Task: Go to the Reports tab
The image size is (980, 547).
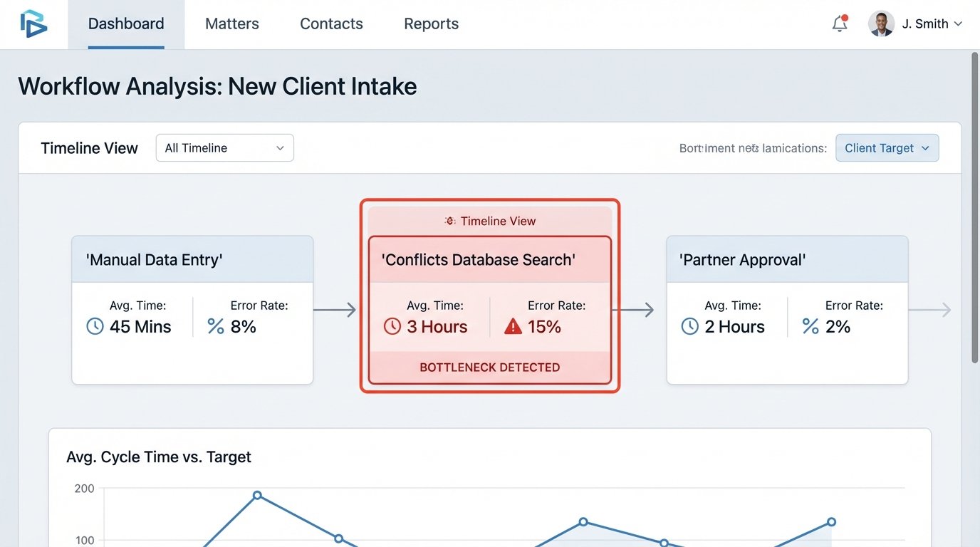Action: 431,24
